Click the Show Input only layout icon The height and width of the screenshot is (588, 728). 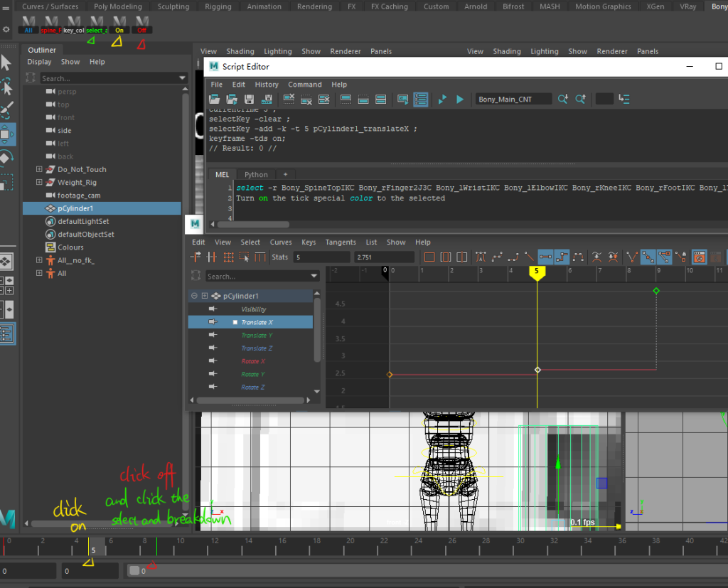click(363, 99)
